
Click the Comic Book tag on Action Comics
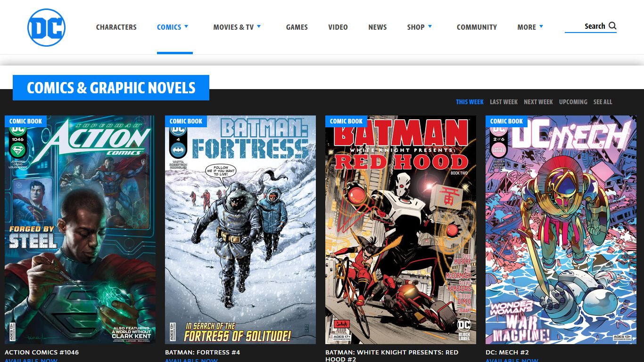[25, 121]
